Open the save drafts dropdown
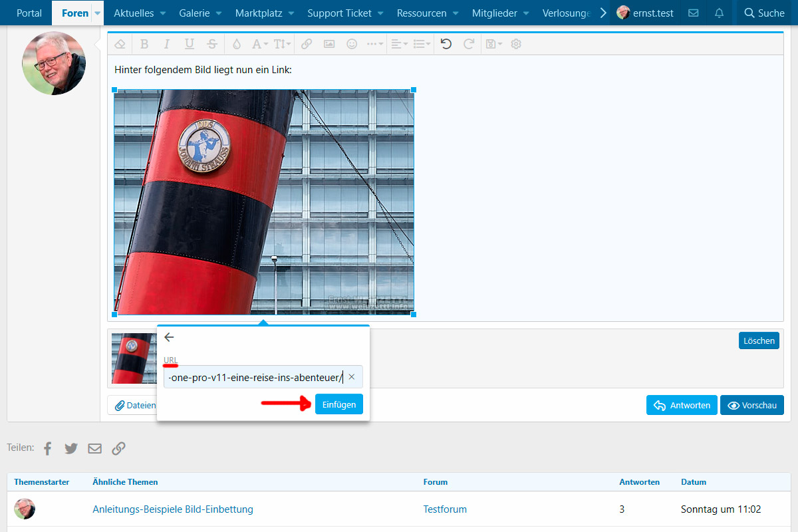Screen dimensions: 798x532 click(x=493, y=44)
